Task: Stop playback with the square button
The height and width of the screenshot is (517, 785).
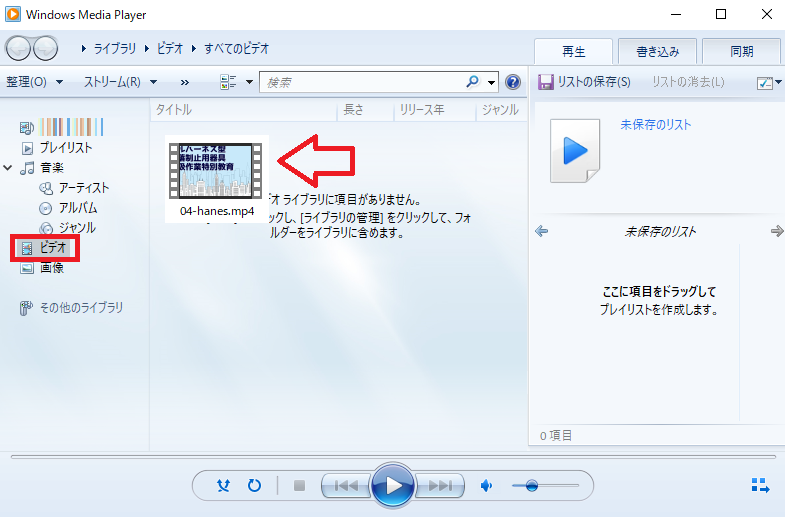Action: 299,485
